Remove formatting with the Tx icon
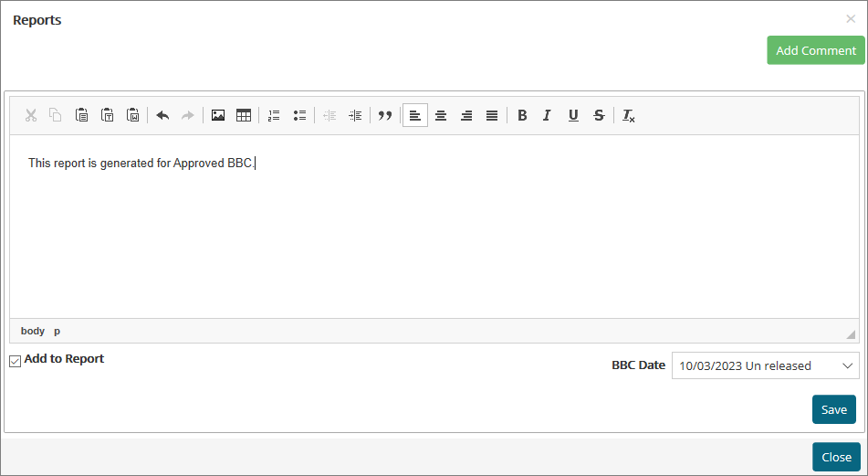Image resolution: width=868 pixels, height=476 pixels. pyautogui.click(x=629, y=115)
